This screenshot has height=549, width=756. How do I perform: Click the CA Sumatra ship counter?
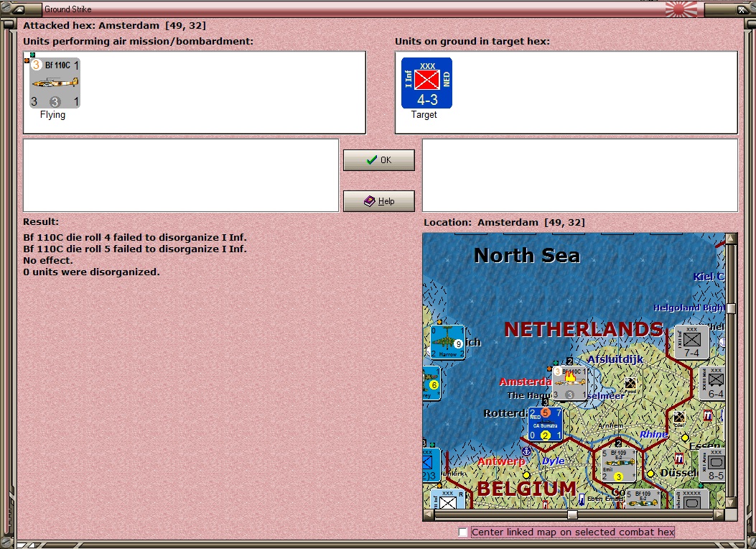[546, 424]
